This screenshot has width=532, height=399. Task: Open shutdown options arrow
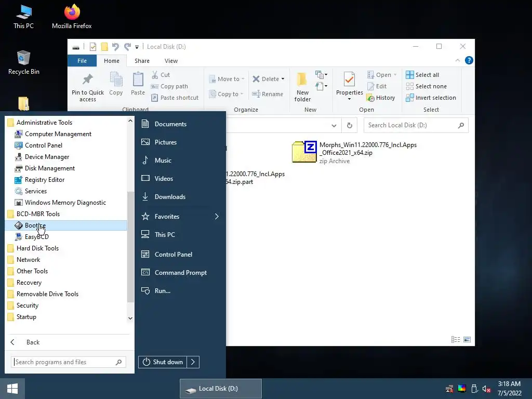(x=193, y=362)
